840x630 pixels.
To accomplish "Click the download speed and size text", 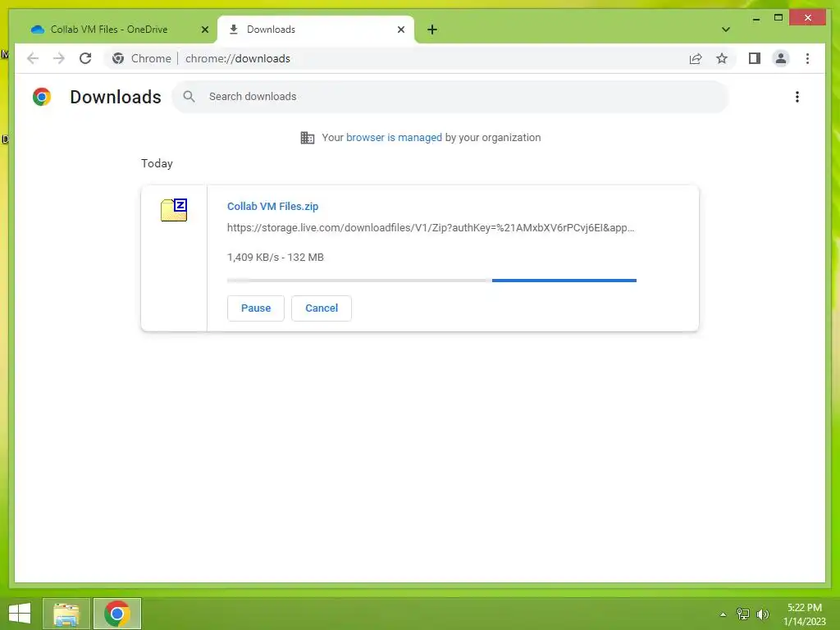I will (x=276, y=257).
